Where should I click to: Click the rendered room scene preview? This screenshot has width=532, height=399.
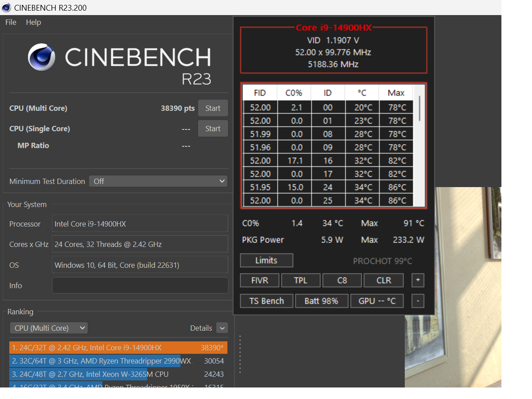point(453,287)
